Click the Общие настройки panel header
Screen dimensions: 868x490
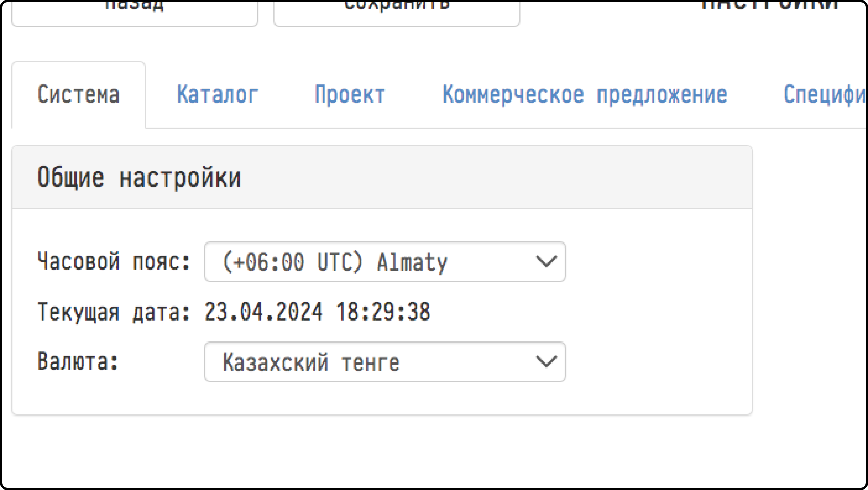(139, 177)
